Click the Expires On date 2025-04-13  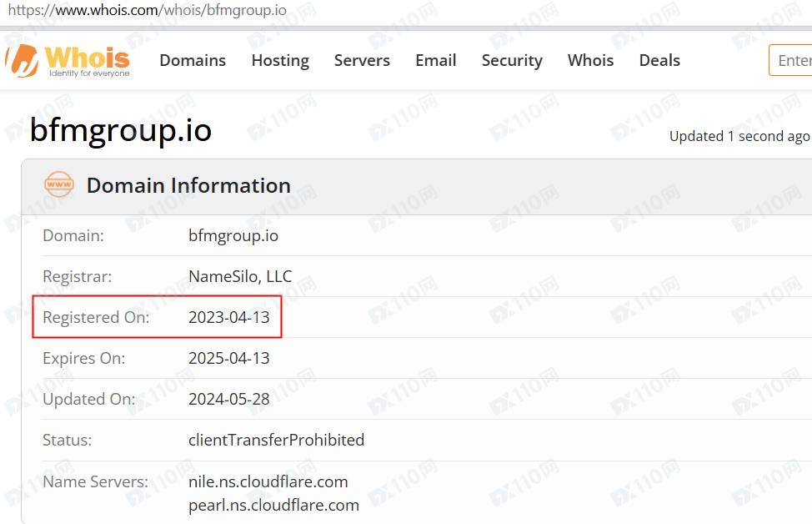tap(229, 358)
